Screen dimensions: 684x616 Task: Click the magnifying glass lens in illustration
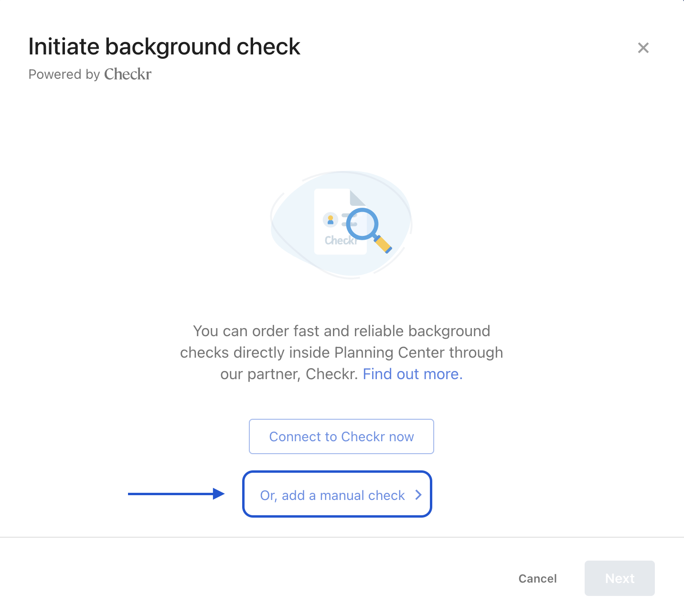tap(362, 223)
